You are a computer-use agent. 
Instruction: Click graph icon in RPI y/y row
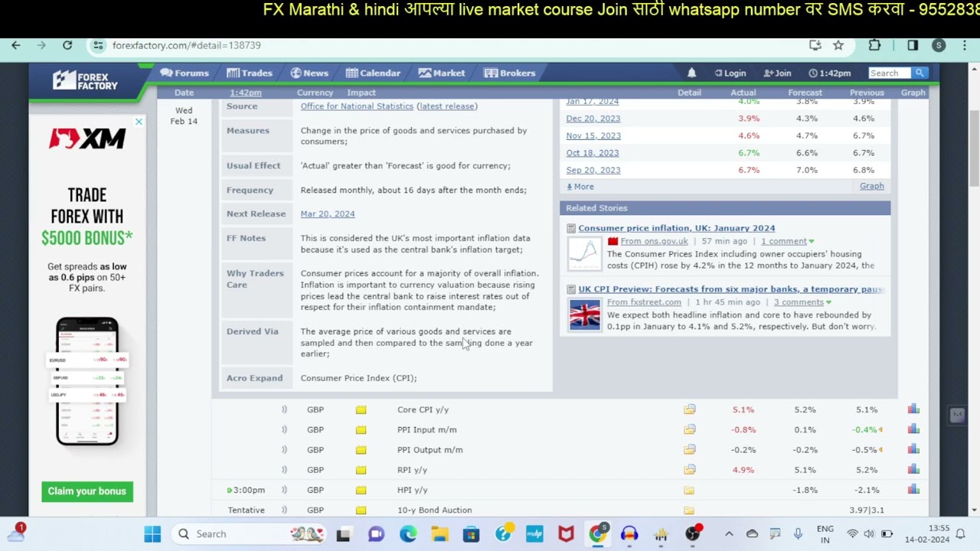click(x=913, y=470)
